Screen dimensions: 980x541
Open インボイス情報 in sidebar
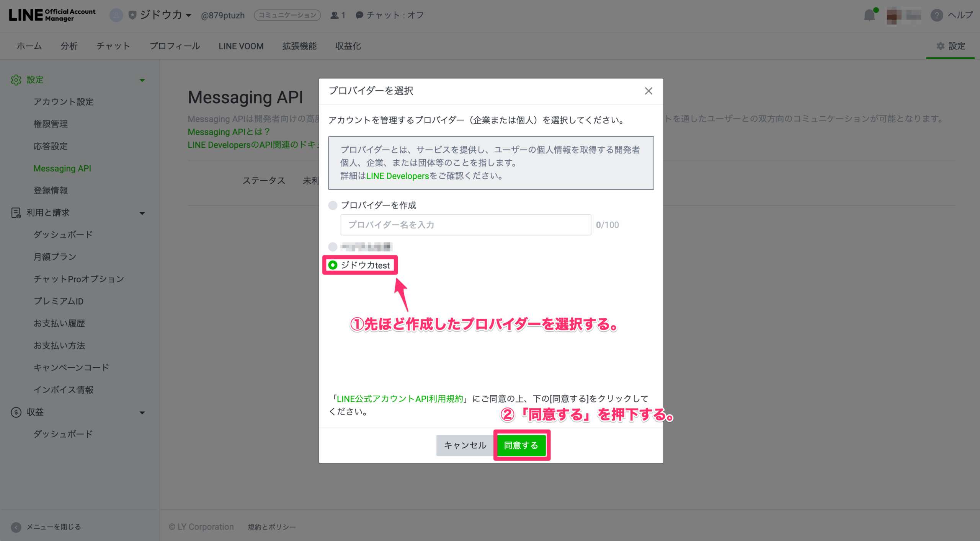tap(64, 390)
